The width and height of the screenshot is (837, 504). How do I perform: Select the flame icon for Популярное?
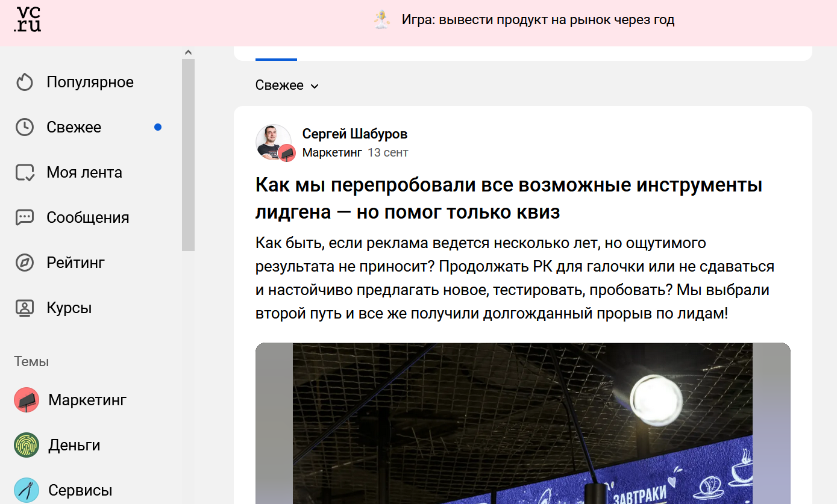point(25,82)
